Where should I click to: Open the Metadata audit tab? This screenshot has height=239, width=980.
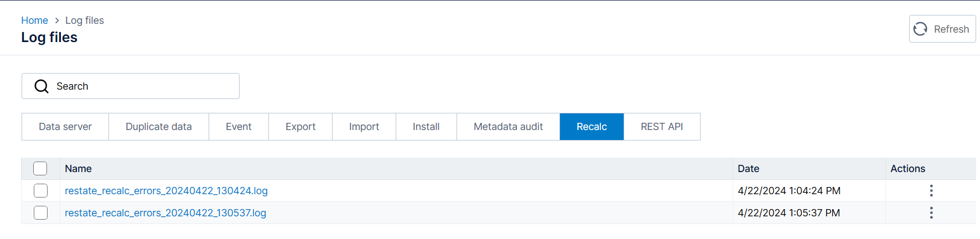pyautogui.click(x=508, y=127)
